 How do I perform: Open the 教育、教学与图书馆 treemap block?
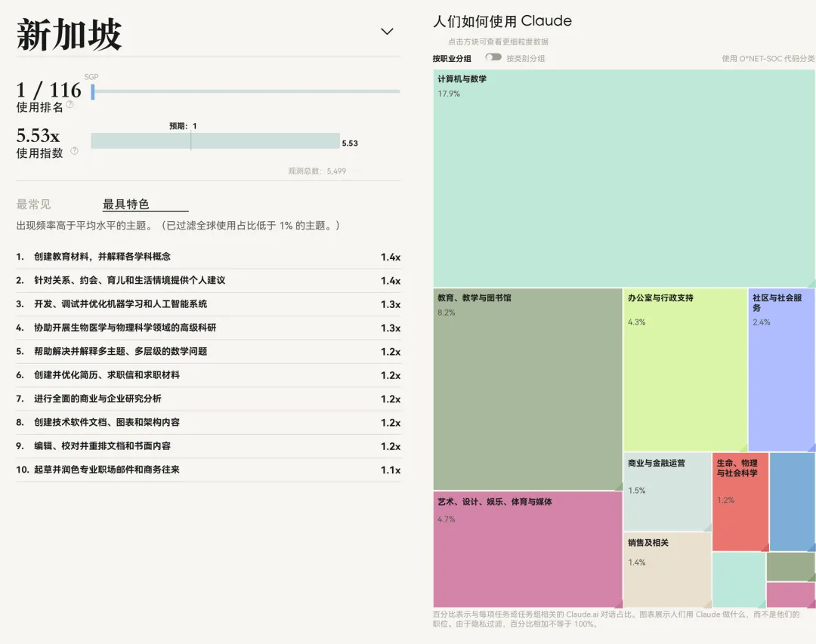527,389
